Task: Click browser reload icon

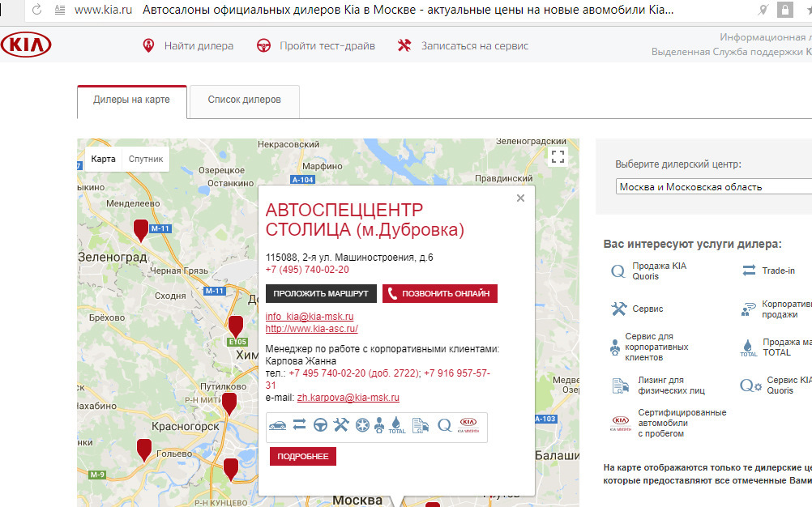Action: (36, 9)
